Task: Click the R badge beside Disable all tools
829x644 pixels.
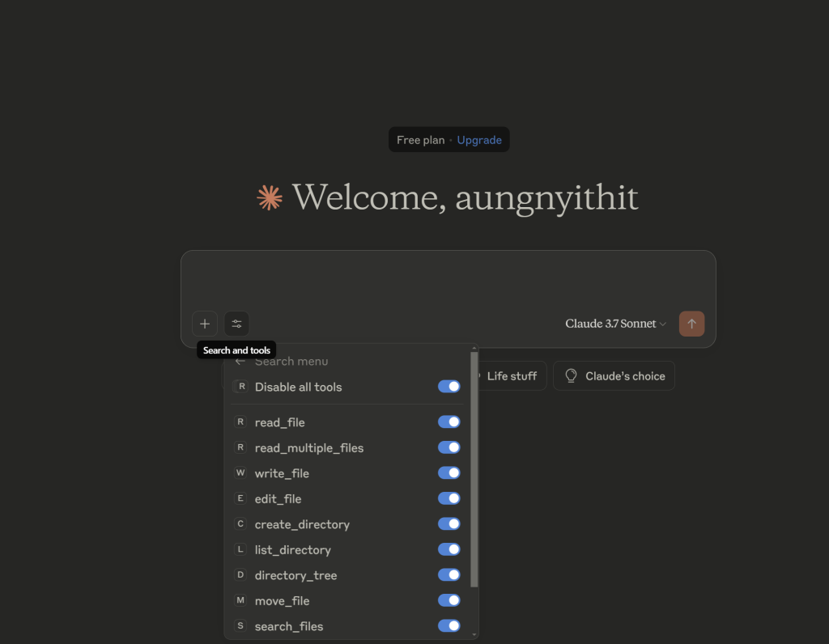Action: 241,386
